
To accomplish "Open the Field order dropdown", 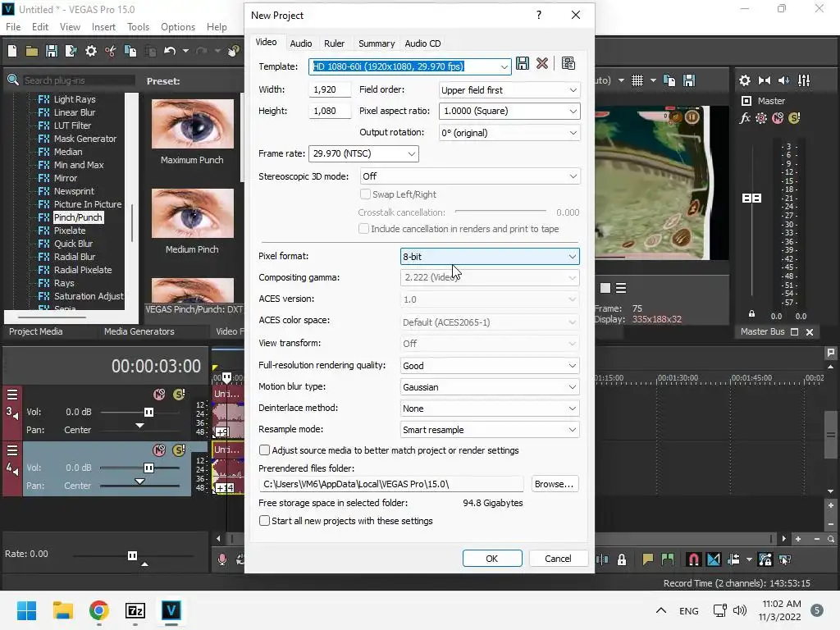I will pyautogui.click(x=509, y=90).
